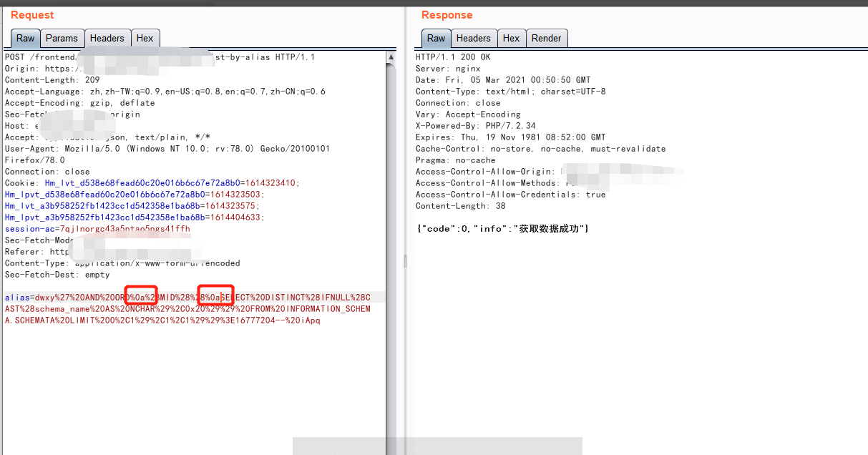Click the Date: Fri, 05 Mar 2021 header
The width and height of the screenshot is (868, 455).
point(503,80)
